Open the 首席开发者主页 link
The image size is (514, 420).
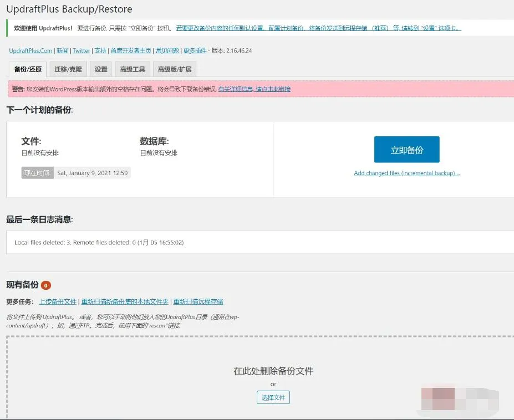tap(131, 50)
